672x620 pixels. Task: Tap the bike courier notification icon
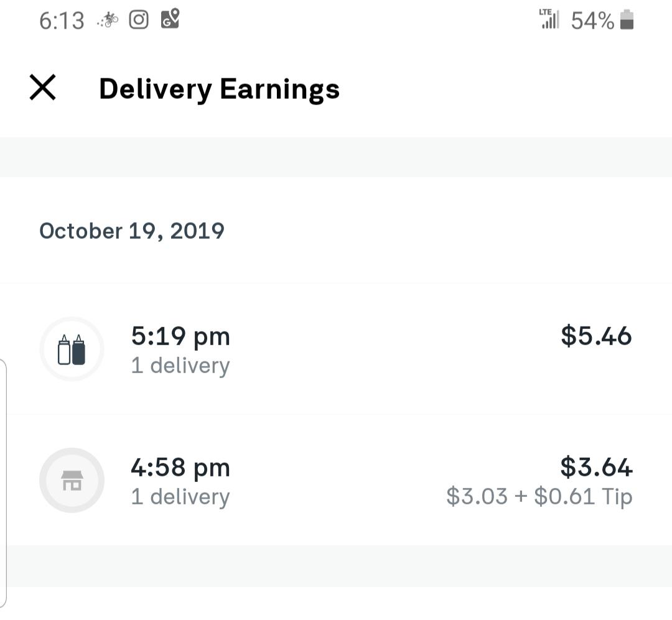[x=108, y=20]
